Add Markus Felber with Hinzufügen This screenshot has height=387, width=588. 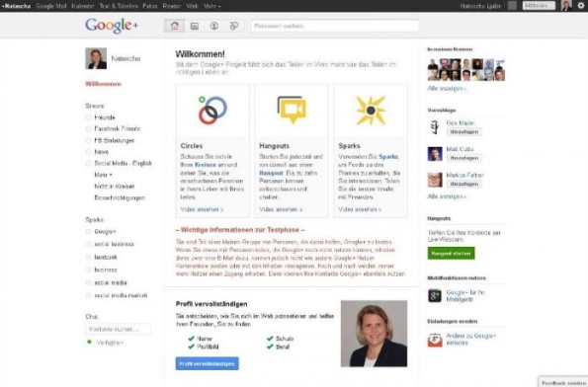463,184
